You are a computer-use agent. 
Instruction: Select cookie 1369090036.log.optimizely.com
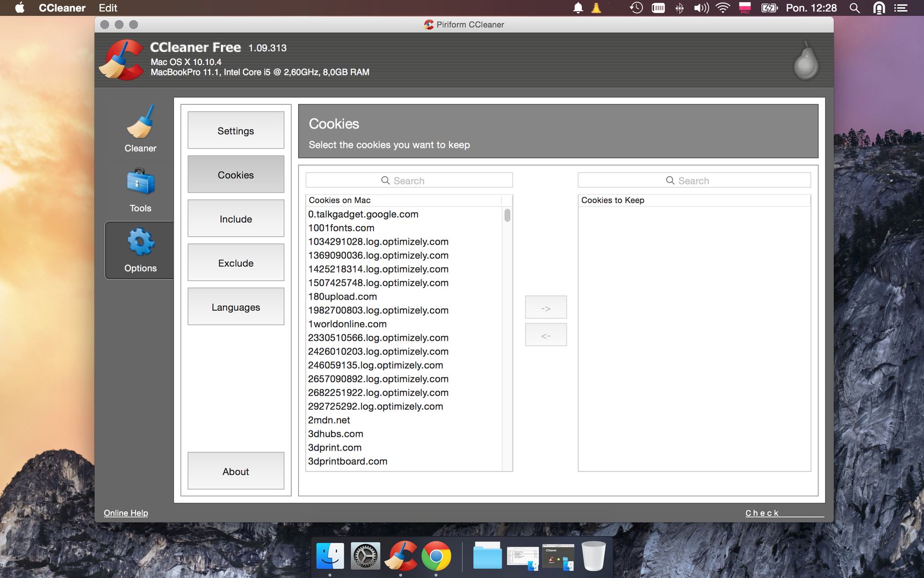click(404, 255)
